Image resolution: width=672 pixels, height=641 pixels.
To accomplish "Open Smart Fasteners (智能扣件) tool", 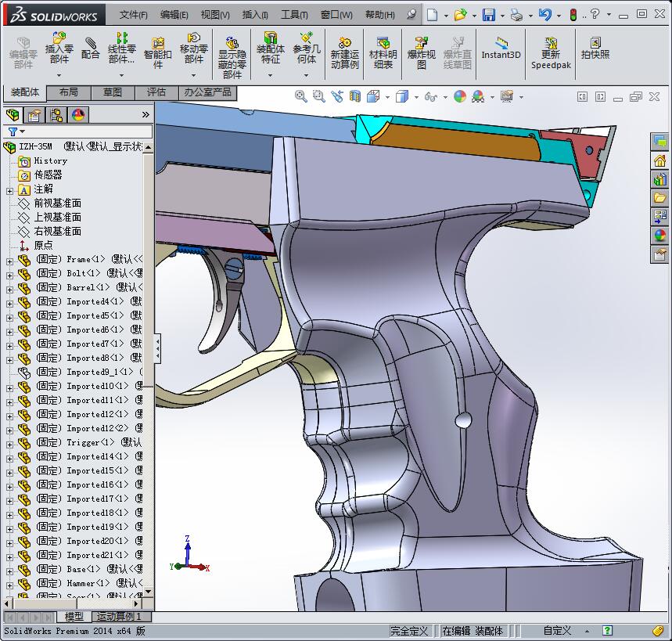I will (x=158, y=49).
